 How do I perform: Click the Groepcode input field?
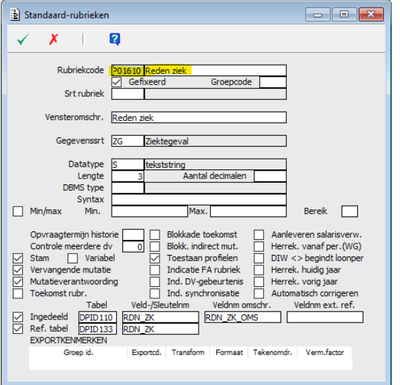(x=273, y=82)
